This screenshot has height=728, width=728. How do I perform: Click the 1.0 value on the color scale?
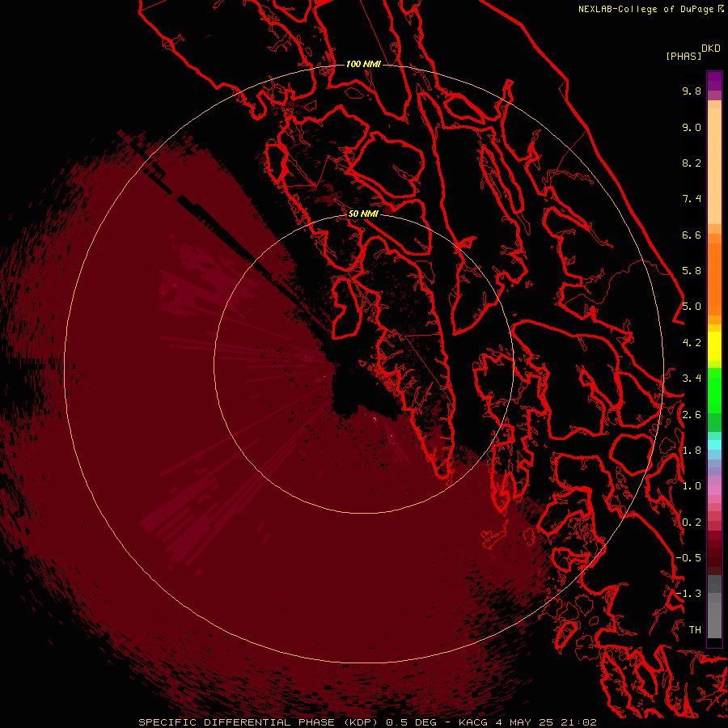692,486
